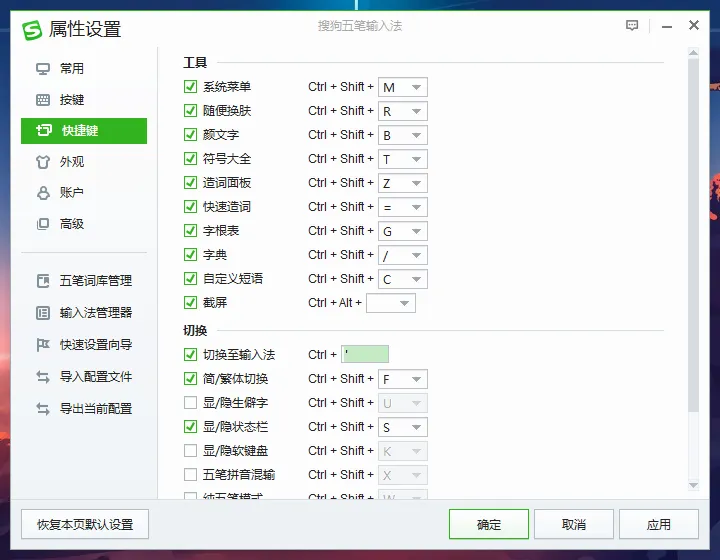Click the scrollbar down arrow
This screenshot has height=560, width=720.
pyautogui.click(x=693, y=485)
